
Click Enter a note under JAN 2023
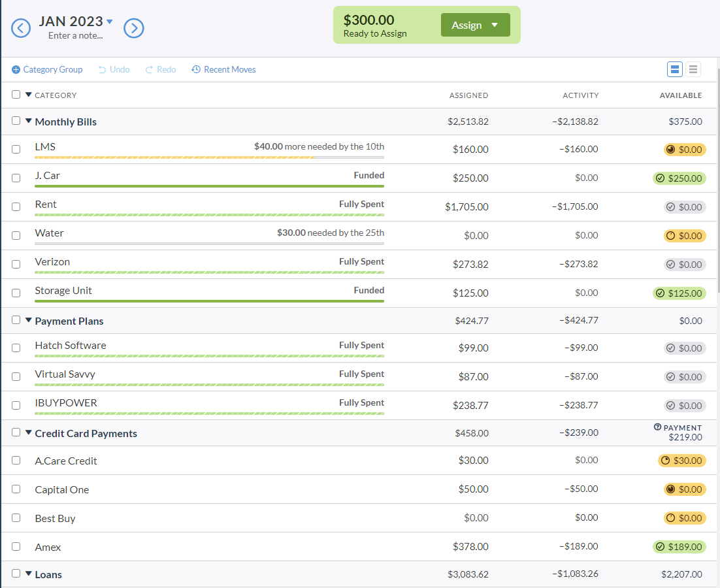(x=75, y=37)
